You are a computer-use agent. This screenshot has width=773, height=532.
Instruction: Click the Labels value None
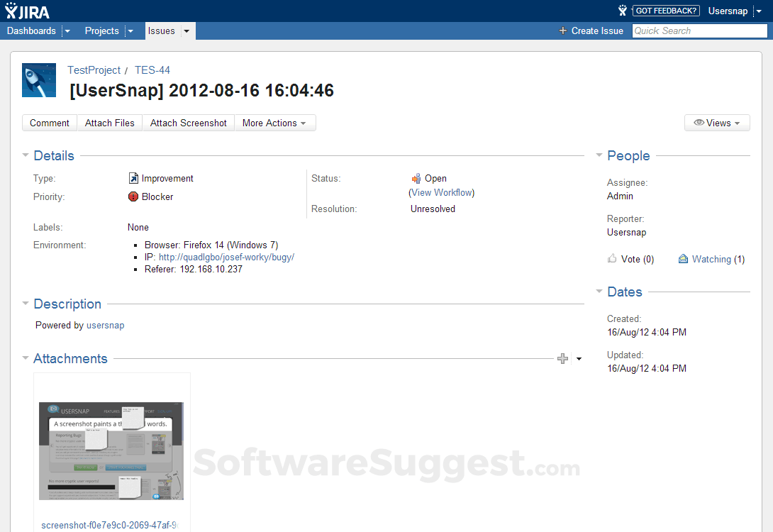point(138,227)
